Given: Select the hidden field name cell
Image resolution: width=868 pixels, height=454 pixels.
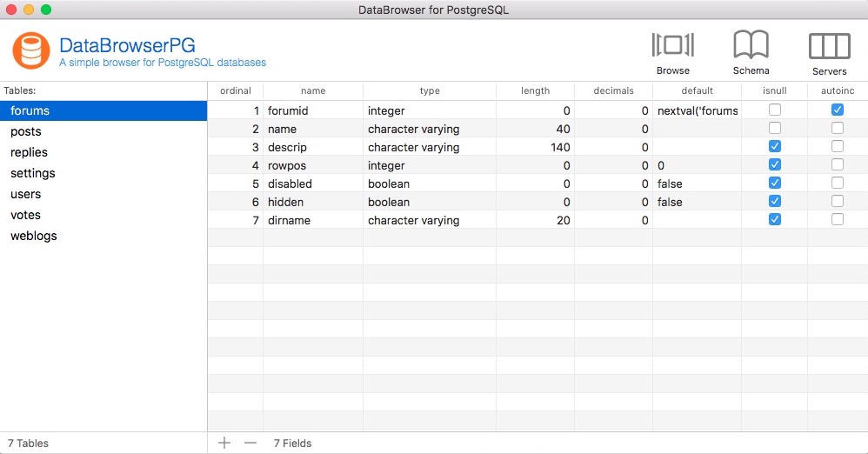Looking at the screenshot, I should [x=313, y=202].
